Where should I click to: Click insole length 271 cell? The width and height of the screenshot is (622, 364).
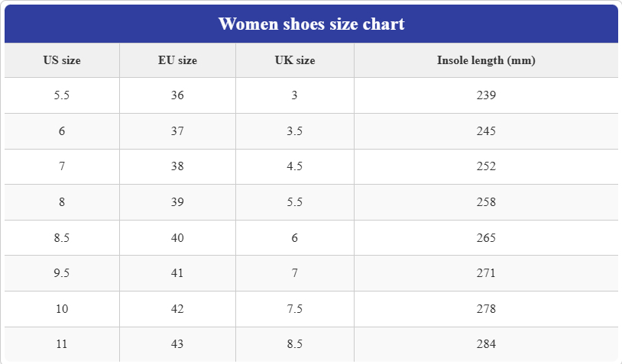pyautogui.click(x=486, y=273)
